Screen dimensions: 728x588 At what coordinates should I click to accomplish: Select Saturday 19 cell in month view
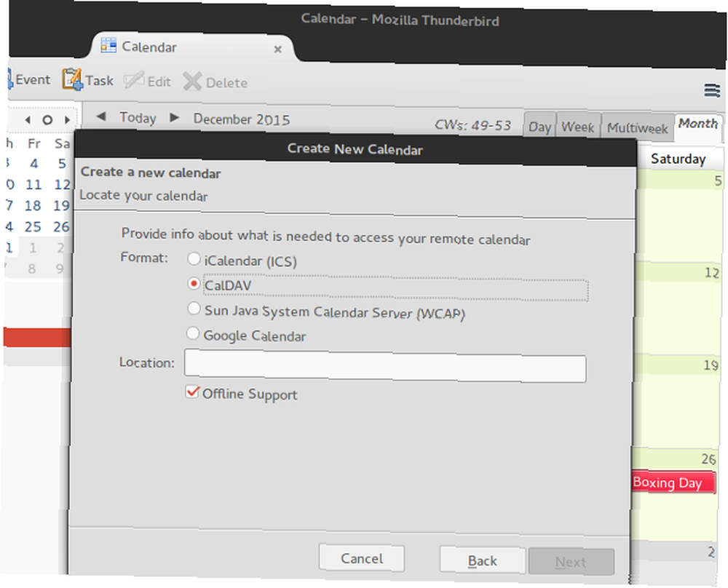(x=678, y=402)
